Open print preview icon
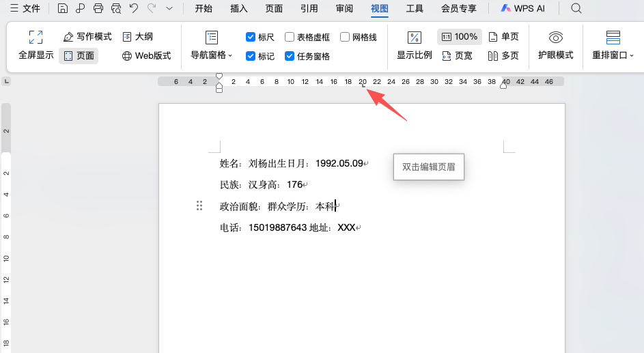This screenshot has width=644, height=353. click(x=116, y=8)
